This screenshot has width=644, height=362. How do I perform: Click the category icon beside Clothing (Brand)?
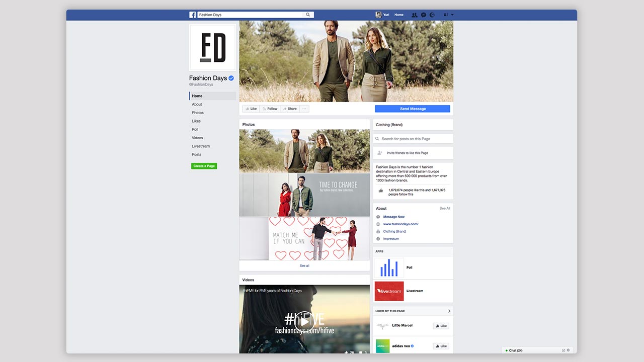click(378, 231)
